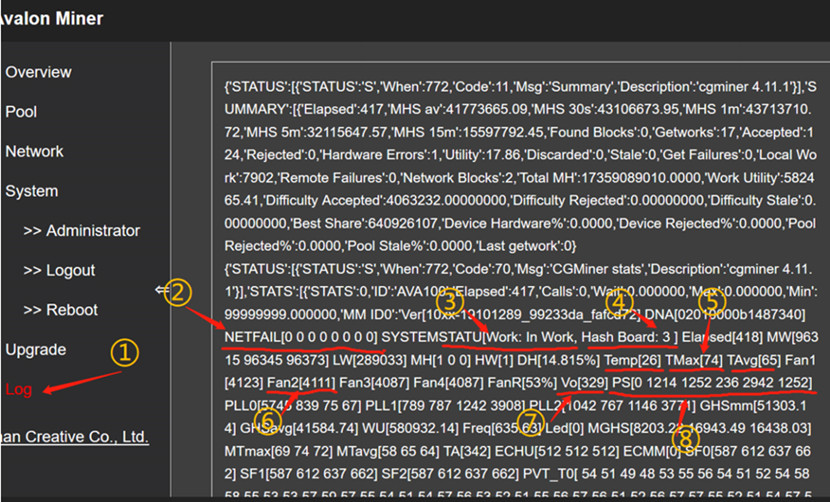Click circled number 2 marker above NETFAIL

pyautogui.click(x=178, y=292)
